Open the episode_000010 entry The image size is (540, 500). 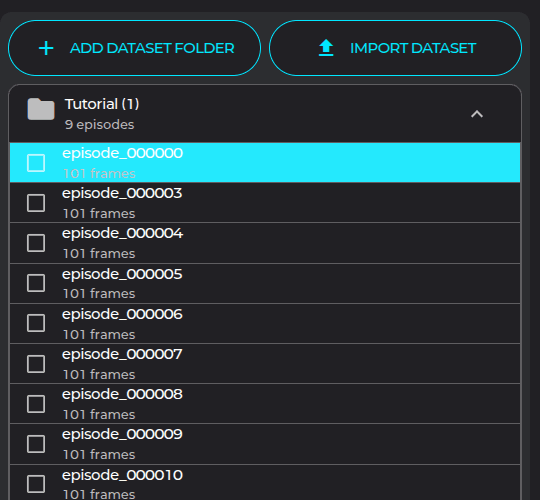[x=265, y=482]
